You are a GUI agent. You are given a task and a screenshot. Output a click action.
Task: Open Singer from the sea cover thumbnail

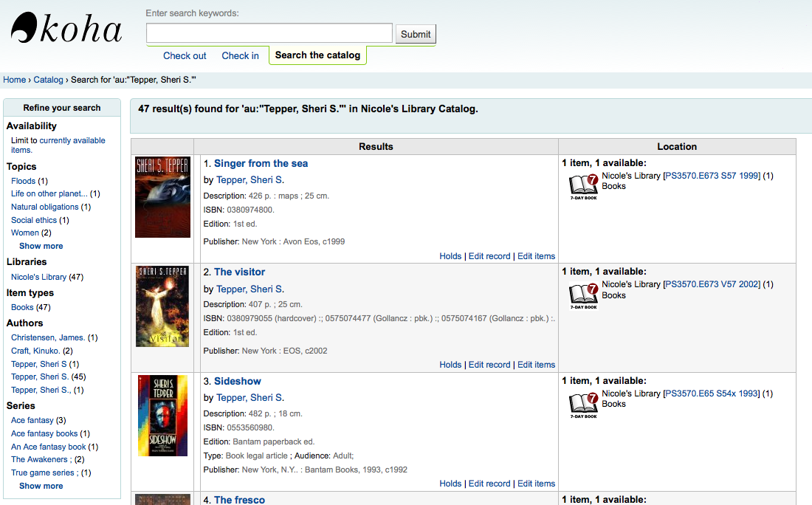pos(162,197)
